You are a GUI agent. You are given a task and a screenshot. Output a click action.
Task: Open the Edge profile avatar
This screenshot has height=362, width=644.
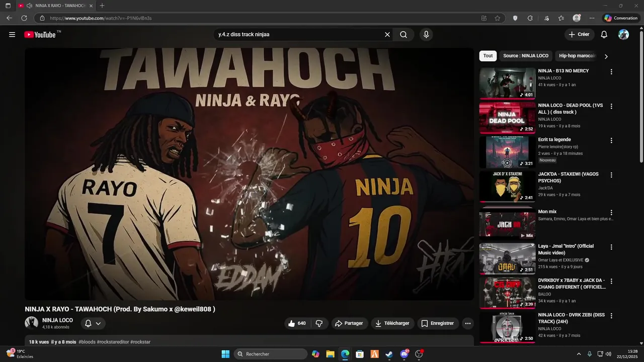tap(577, 18)
